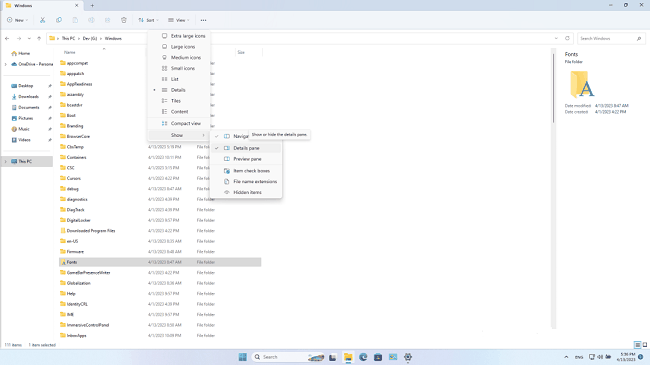Open Photos app from taskbar
This screenshot has height=365, width=650.
point(393,357)
